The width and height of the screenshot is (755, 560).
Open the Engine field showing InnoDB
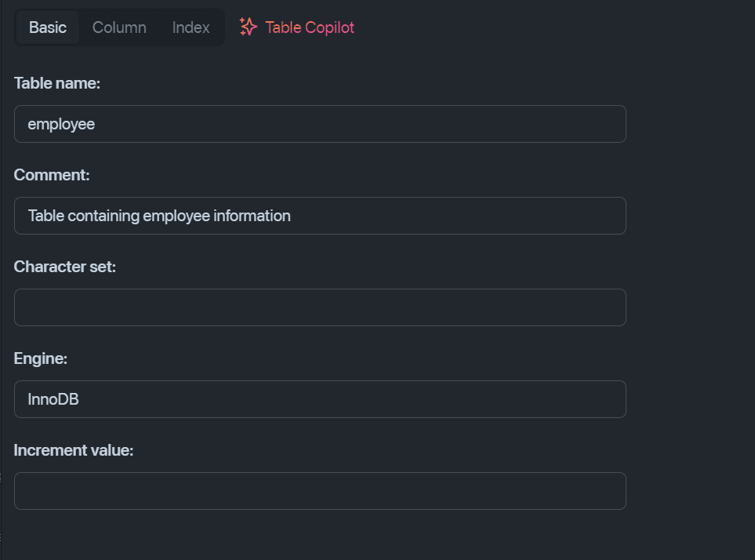click(320, 399)
